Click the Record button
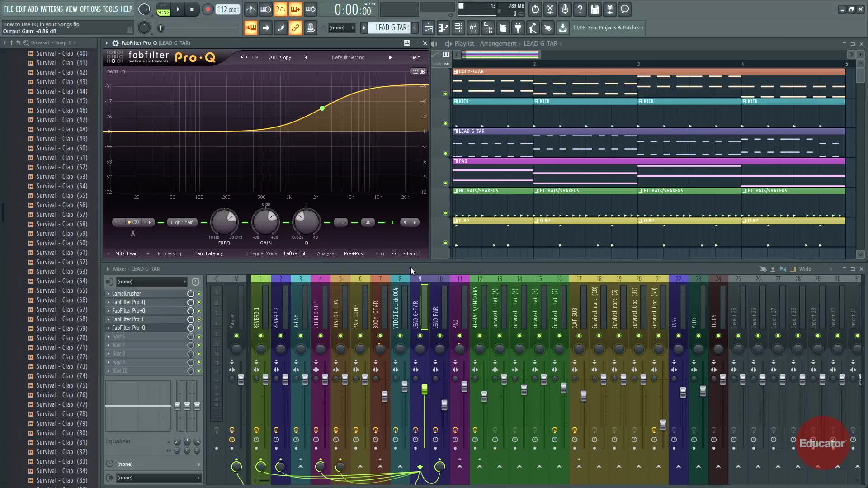Screen dimensions: 868x488 click(x=208, y=9)
